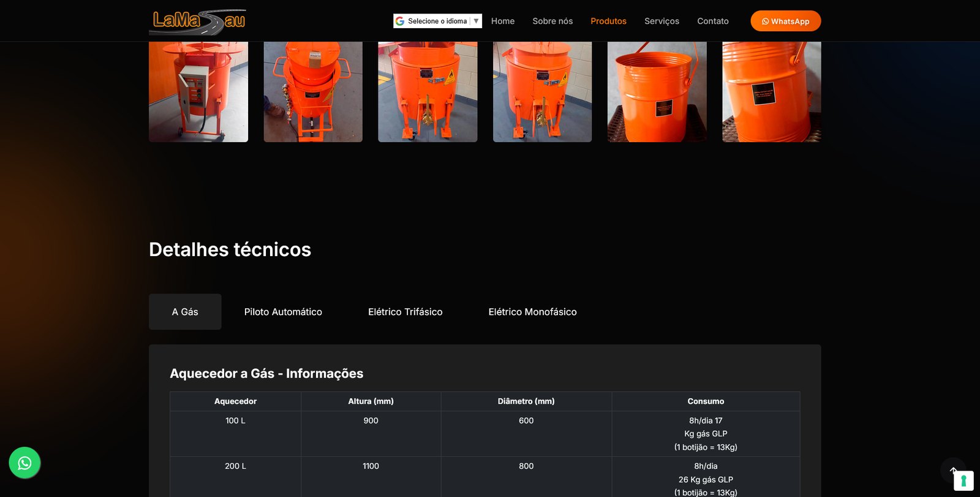Go to the Home menu item
The image size is (980, 497).
tap(503, 21)
